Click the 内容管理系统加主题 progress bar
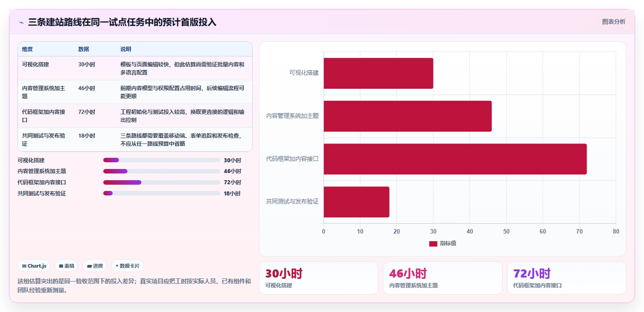Screen dimensions: 644x312 coord(162,171)
